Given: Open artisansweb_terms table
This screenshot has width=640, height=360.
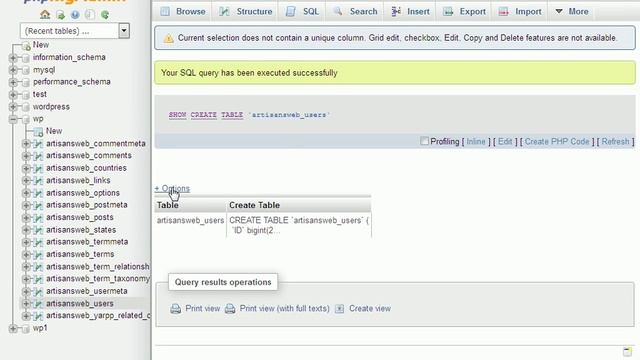Looking at the screenshot, I should 80,254.
